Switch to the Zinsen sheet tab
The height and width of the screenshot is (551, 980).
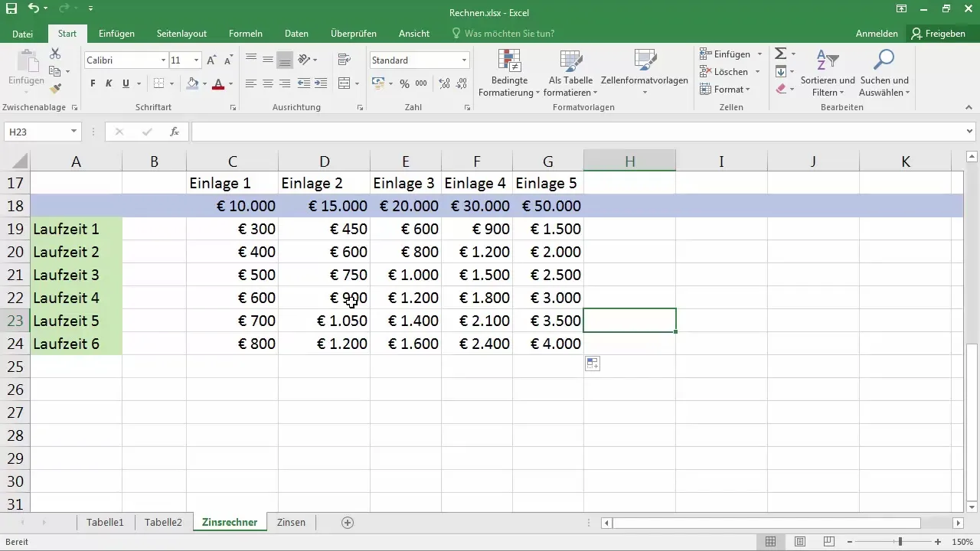tap(291, 523)
